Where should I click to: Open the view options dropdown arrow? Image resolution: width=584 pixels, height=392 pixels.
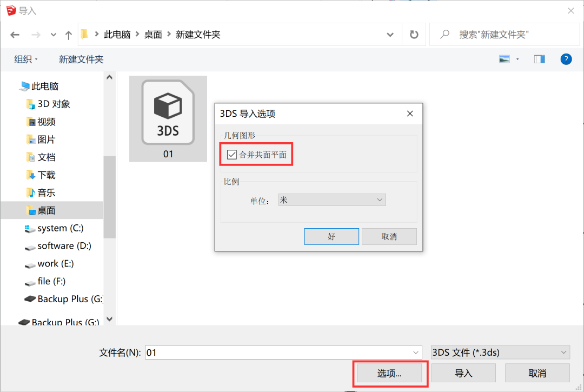pos(517,59)
